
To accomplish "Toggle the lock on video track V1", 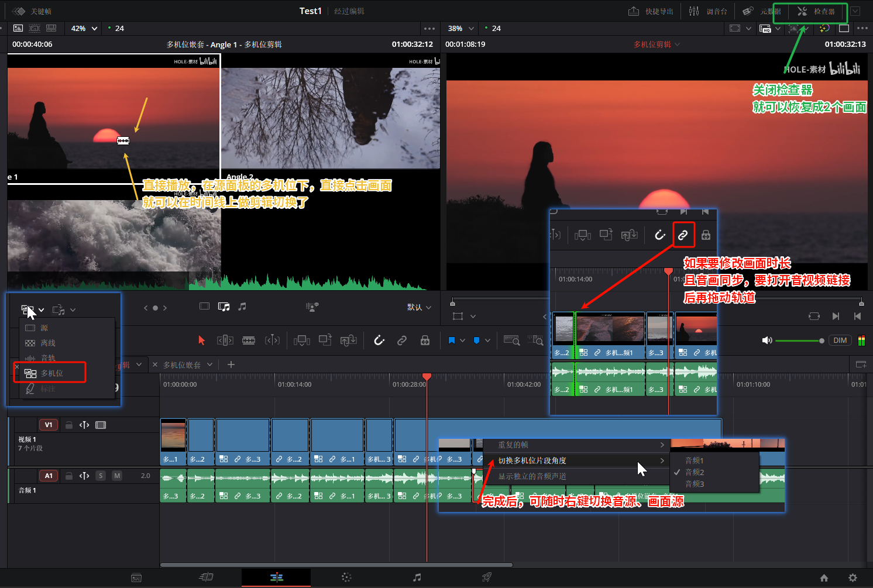I will (x=69, y=425).
